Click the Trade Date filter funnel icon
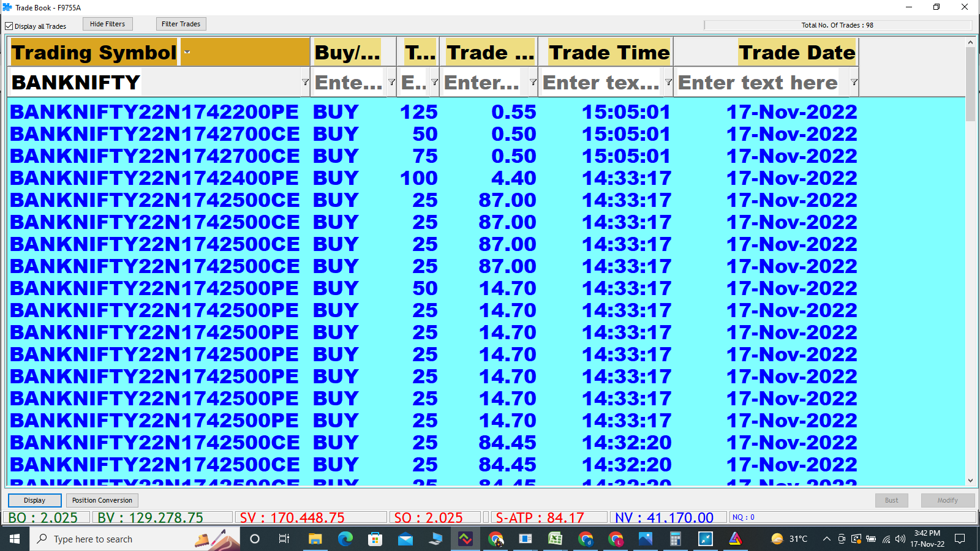980x551 pixels. 854,82
